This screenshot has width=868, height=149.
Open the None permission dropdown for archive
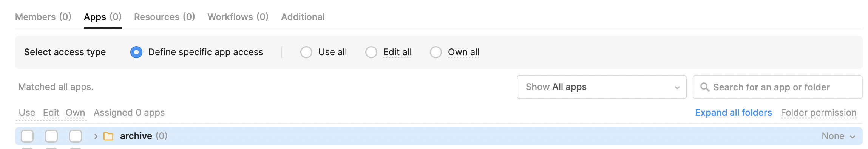pos(838,136)
